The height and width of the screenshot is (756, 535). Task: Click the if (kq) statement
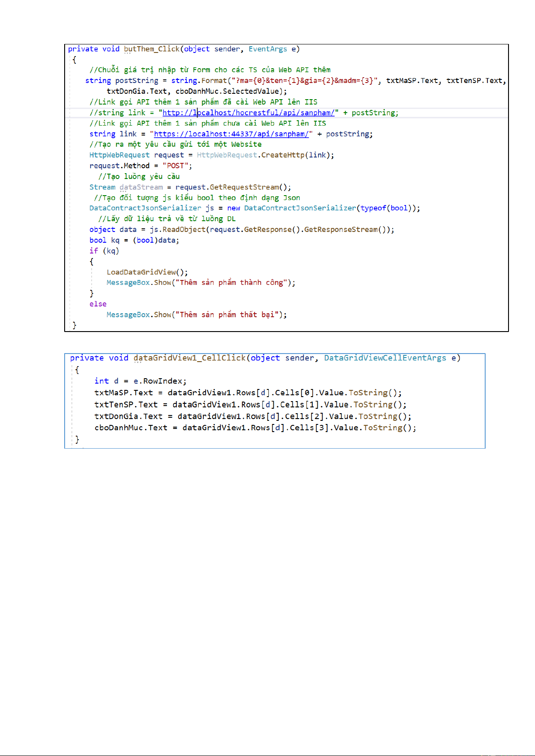(104, 251)
